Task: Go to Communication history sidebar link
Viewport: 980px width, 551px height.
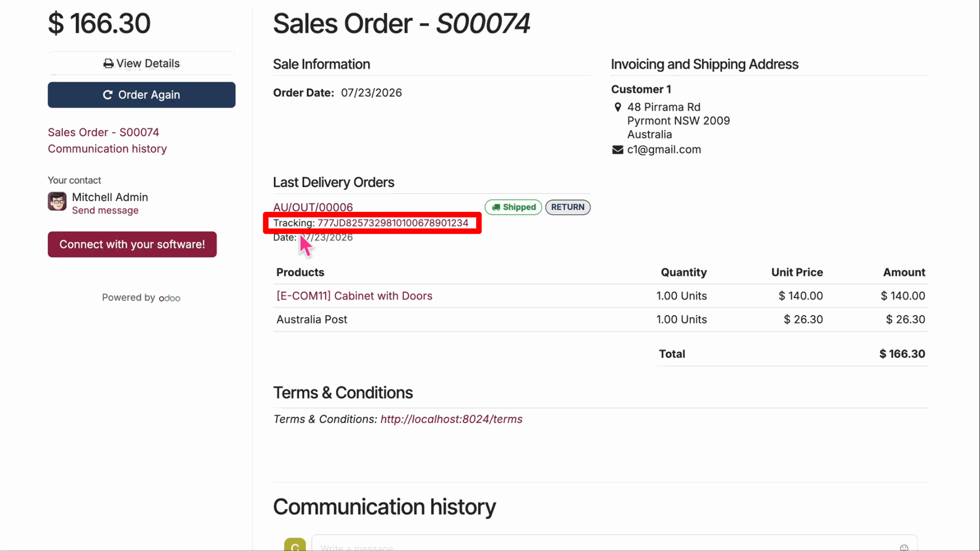Action: point(107,149)
